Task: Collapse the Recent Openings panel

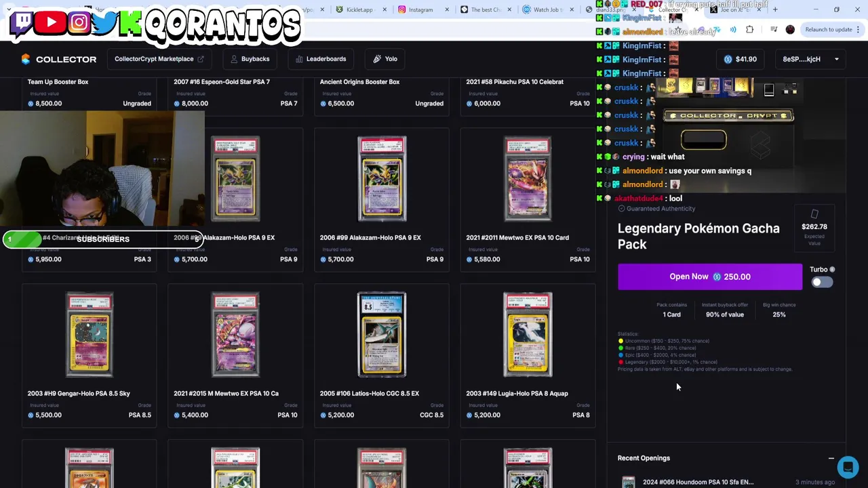Action: [x=831, y=458]
